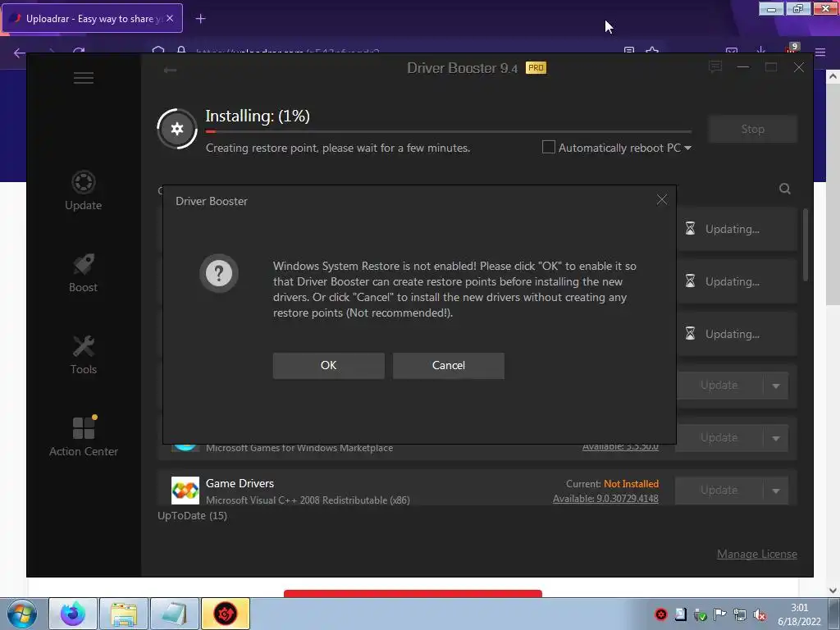Open the Windows Start button
The image size is (840, 630).
click(22, 614)
